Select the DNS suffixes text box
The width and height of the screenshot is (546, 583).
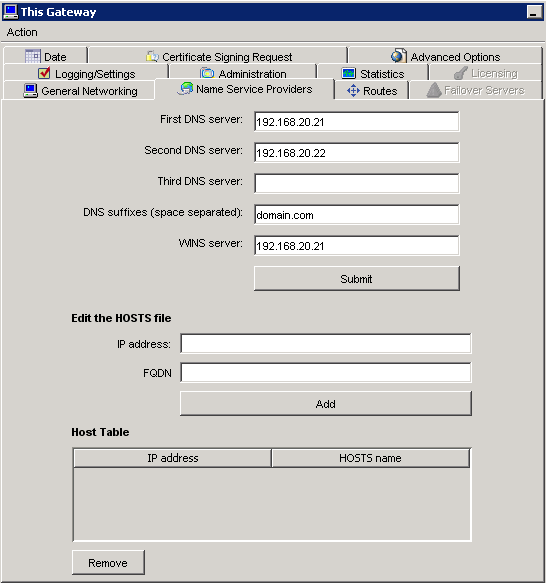click(357, 215)
